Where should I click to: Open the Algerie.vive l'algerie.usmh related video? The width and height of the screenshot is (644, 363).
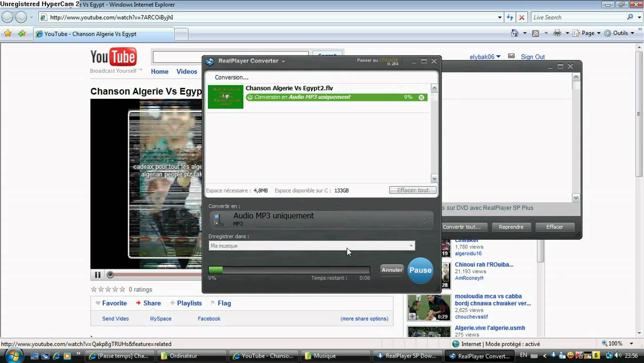(x=490, y=328)
